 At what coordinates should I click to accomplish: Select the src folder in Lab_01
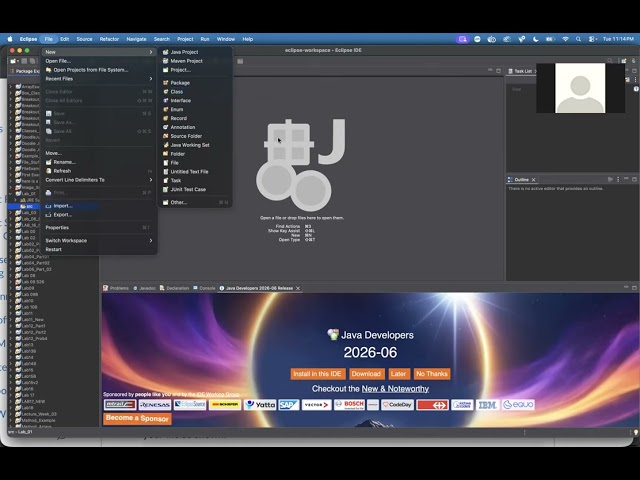point(27,207)
